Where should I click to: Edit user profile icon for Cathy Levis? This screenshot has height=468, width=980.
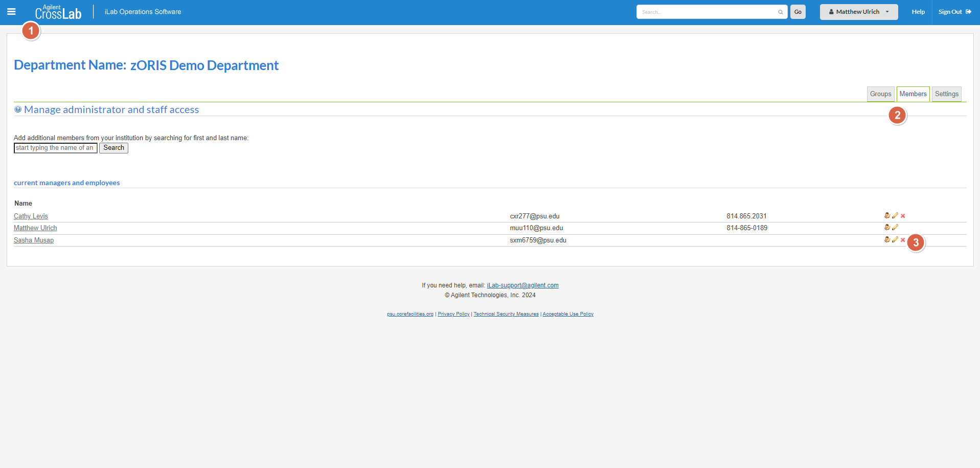point(887,216)
